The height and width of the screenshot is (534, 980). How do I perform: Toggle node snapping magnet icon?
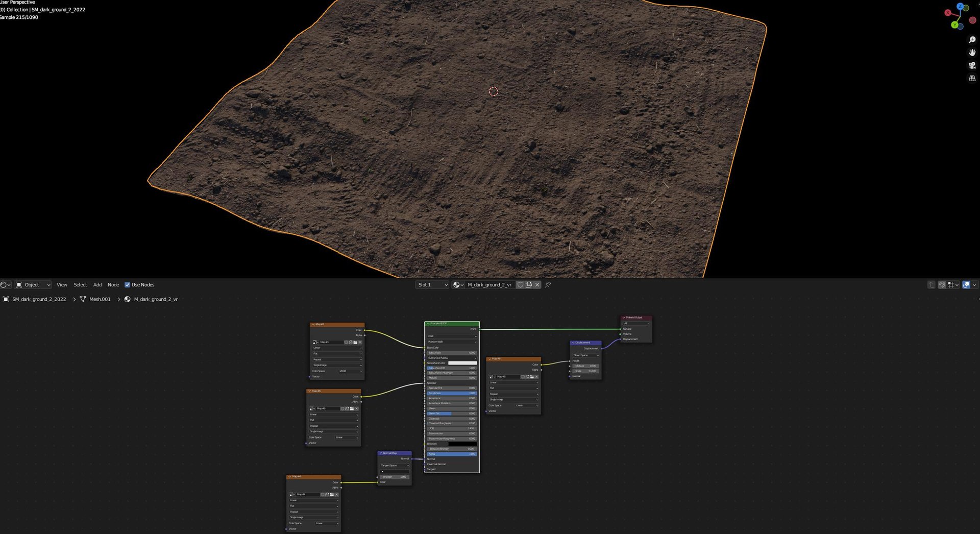pos(942,285)
